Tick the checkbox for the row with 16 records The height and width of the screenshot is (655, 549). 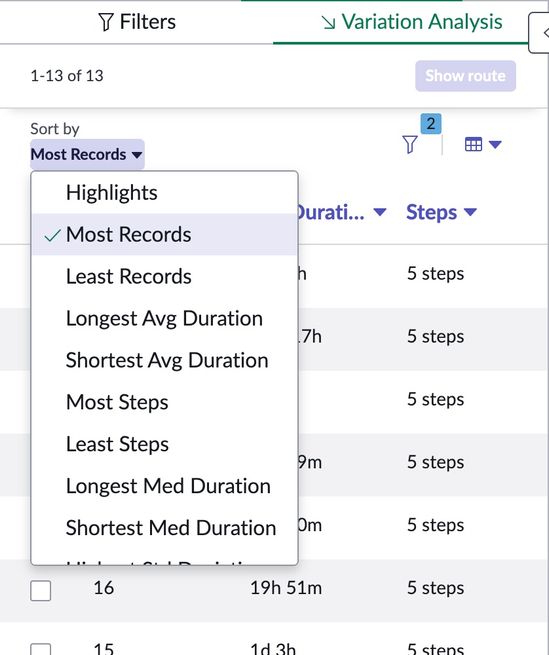tap(41, 590)
